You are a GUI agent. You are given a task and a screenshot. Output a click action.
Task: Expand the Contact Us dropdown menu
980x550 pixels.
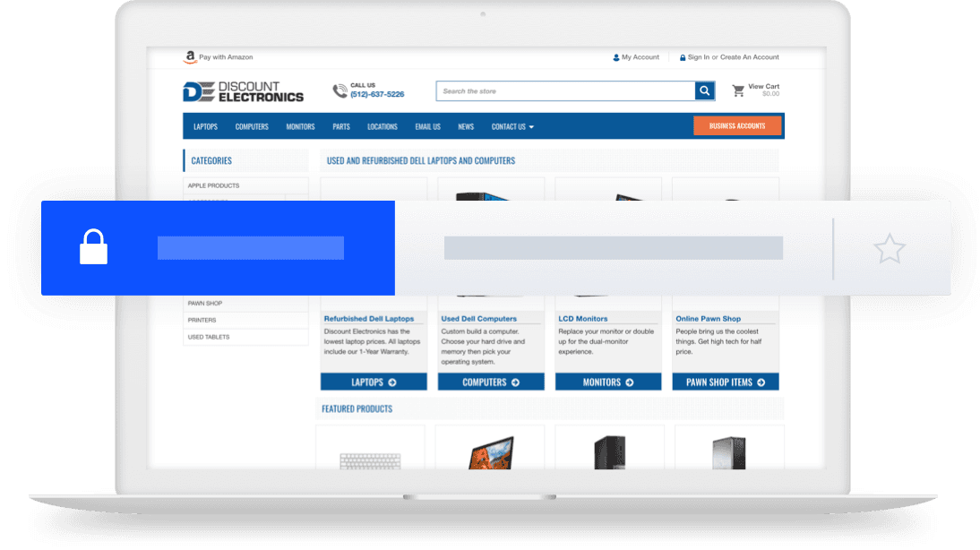click(x=511, y=126)
